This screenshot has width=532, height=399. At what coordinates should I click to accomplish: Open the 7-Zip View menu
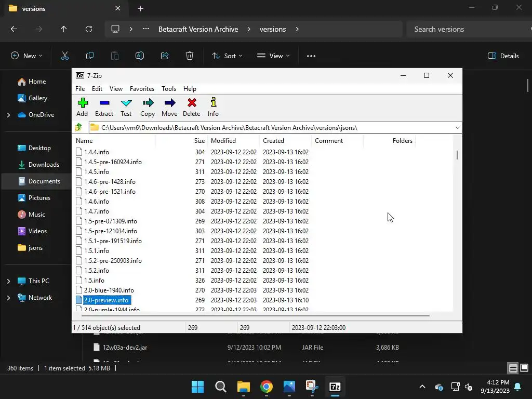click(x=116, y=88)
